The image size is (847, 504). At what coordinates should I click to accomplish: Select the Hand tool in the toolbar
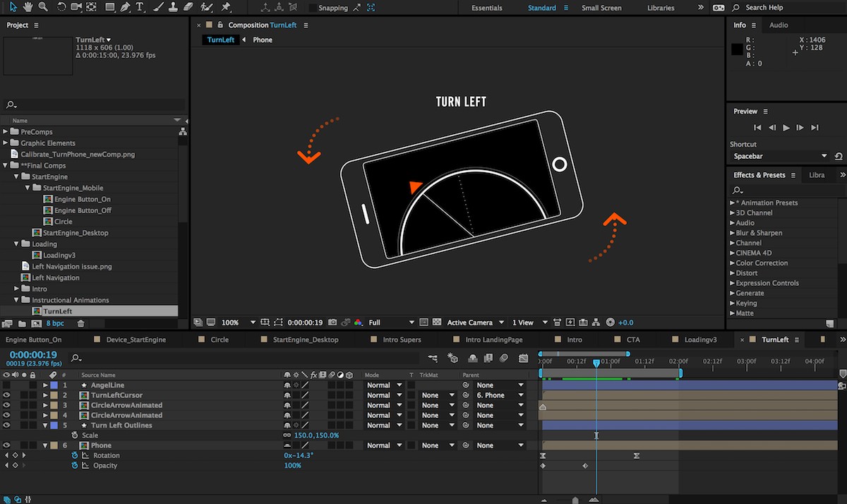click(28, 8)
